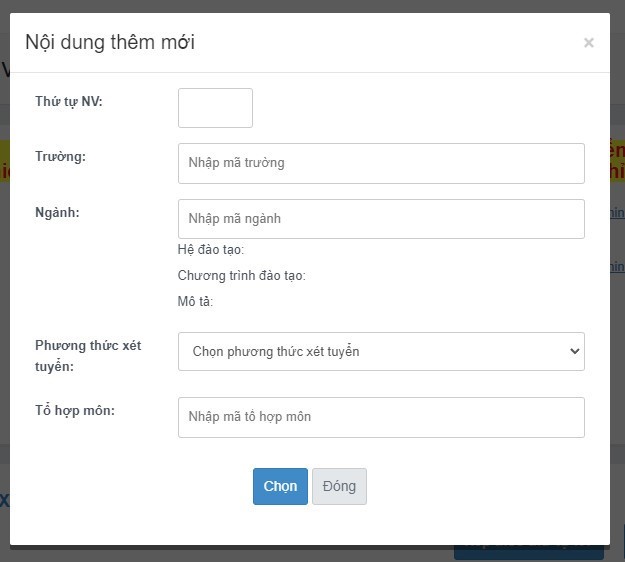625x562 pixels.
Task: Click into the Nhập mã ngành field
Action: tap(380, 219)
